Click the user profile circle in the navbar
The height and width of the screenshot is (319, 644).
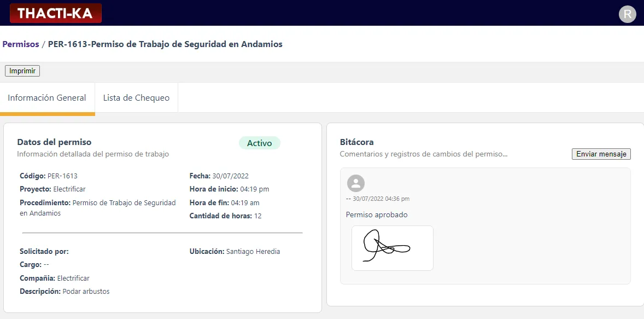click(627, 14)
